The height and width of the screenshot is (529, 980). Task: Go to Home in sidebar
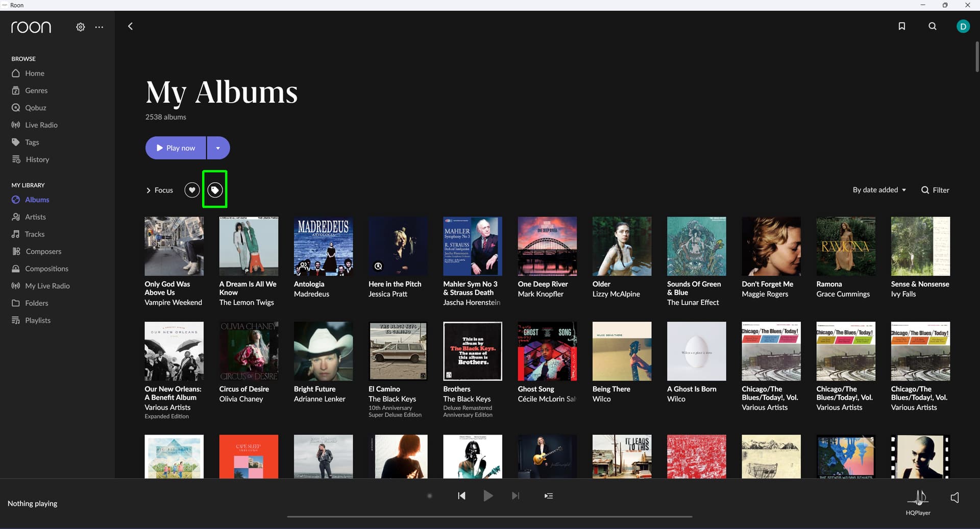coord(28,74)
